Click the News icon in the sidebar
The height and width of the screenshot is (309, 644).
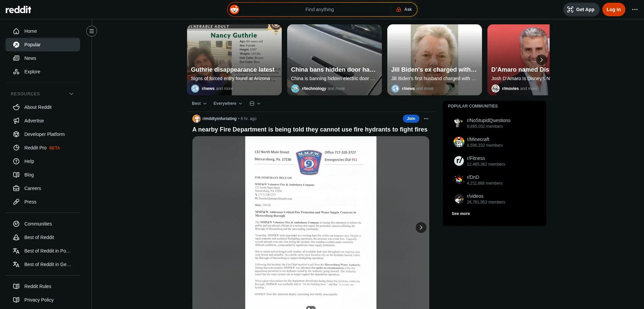pos(17,58)
